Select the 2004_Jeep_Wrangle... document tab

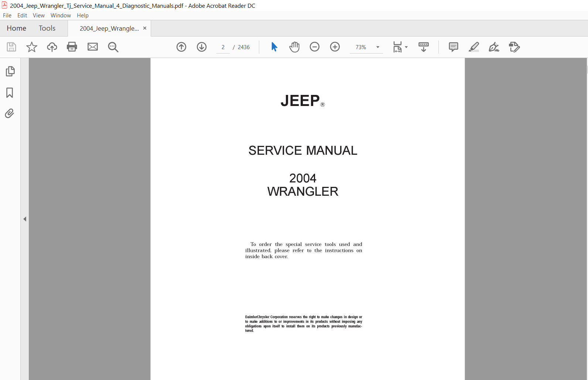click(x=109, y=28)
